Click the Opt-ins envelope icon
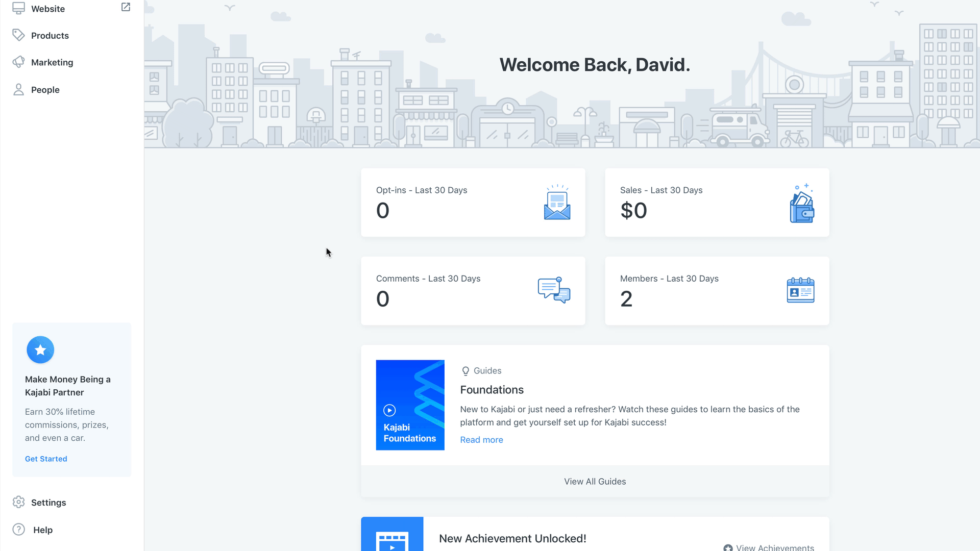 (x=557, y=203)
